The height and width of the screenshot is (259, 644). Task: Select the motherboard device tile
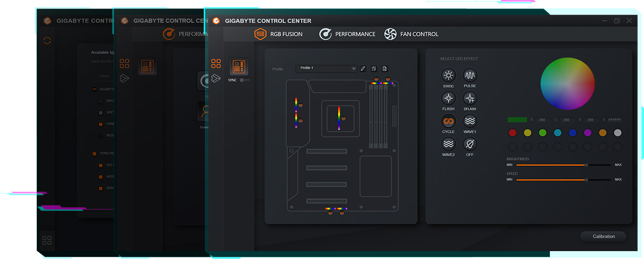pyautogui.click(x=239, y=67)
